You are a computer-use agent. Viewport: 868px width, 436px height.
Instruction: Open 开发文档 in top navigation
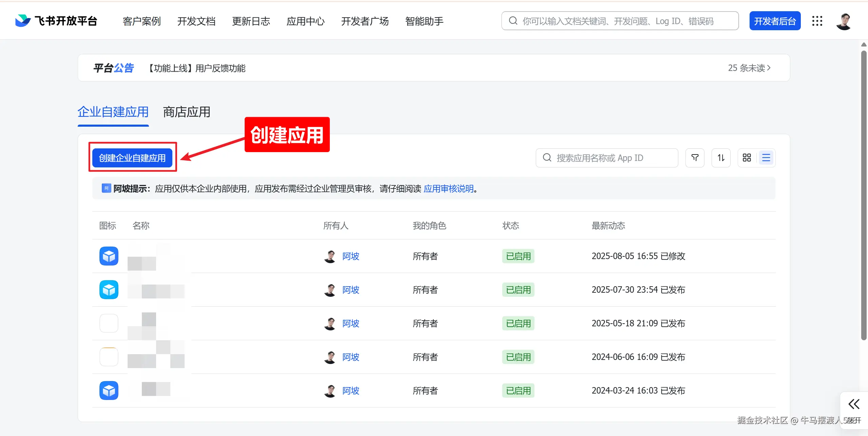pyautogui.click(x=196, y=21)
